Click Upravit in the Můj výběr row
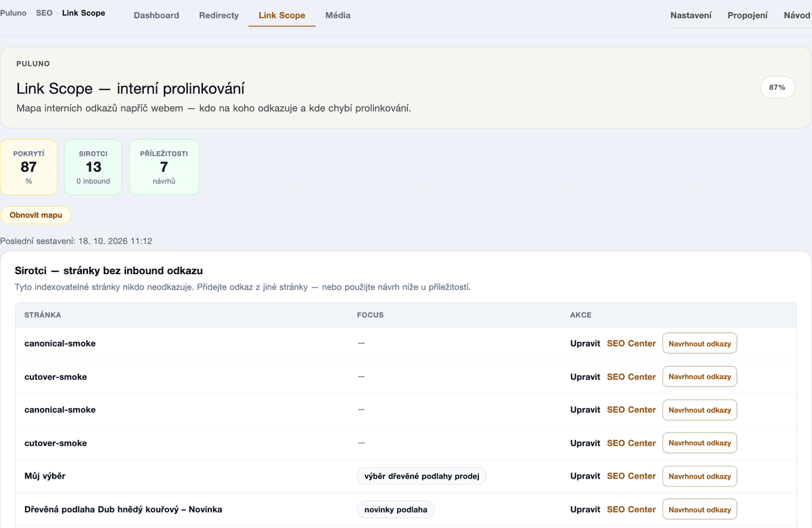The height and width of the screenshot is (528, 812). click(x=585, y=476)
